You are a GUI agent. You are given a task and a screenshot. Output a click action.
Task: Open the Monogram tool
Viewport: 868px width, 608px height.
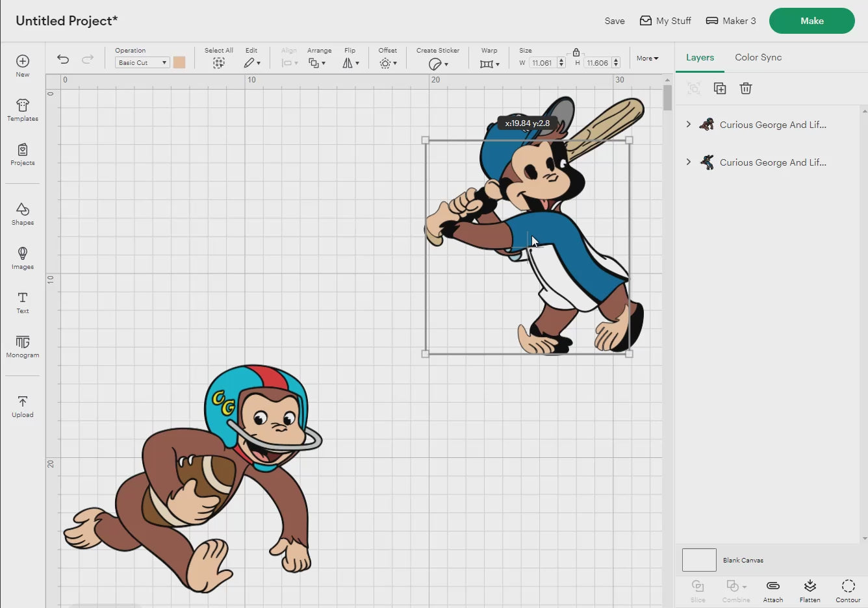pyautogui.click(x=23, y=346)
